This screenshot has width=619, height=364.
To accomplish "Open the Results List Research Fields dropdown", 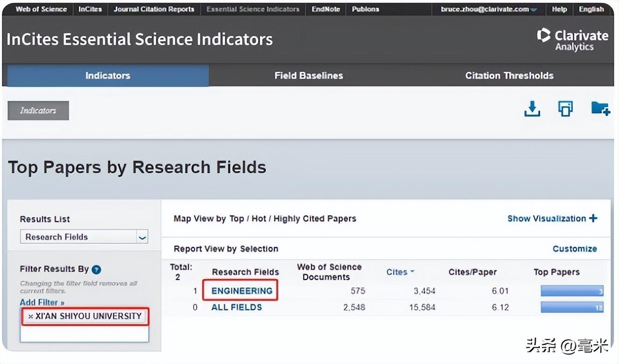I will pyautogui.click(x=84, y=237).
